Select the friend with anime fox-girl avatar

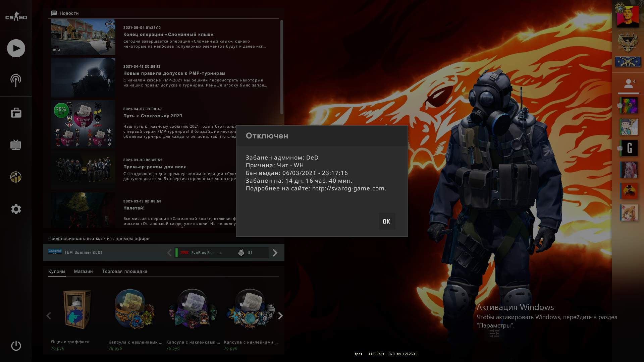coord(629,213)
